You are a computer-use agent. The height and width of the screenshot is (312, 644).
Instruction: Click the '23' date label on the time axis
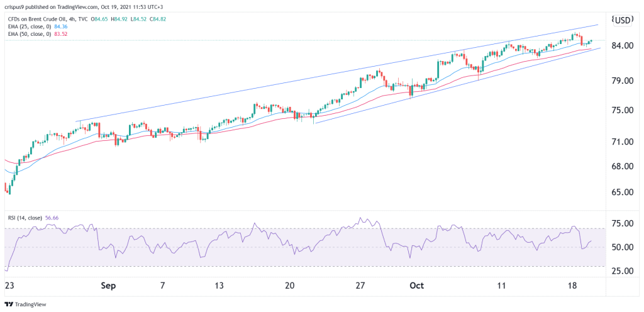pos(8,286)
